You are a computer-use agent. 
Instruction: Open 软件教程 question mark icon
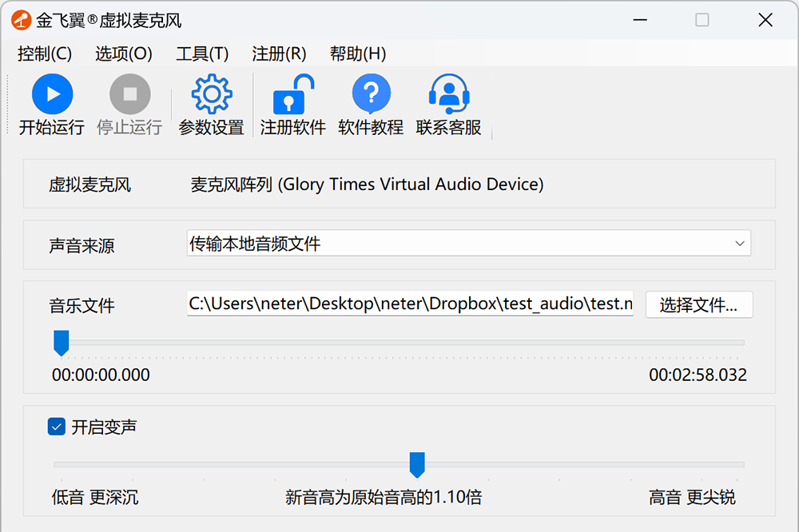click(371, 95)
